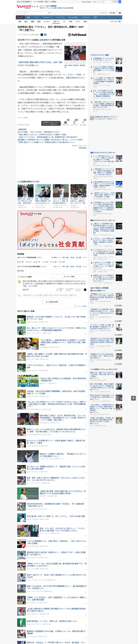Click the keyword search magnifier icon
The width and height of the screenshot is (138, 644).
click(49, 13)
